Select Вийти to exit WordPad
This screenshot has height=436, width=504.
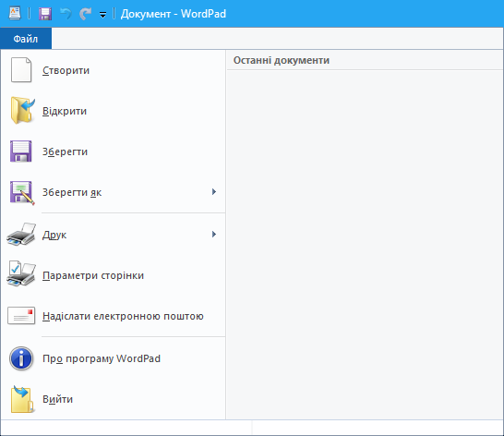(x=114, y=399)
